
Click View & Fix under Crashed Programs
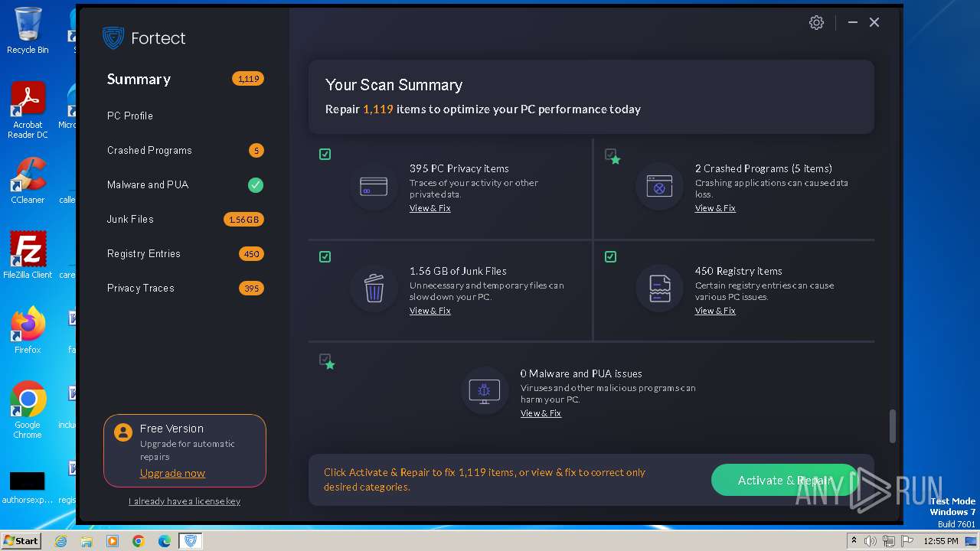click(715, 208)
